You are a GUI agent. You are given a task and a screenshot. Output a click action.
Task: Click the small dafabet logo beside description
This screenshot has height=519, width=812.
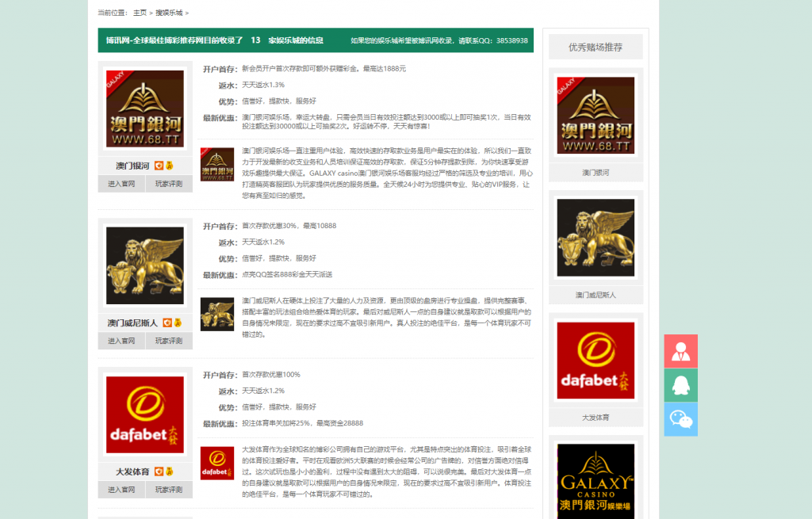(x=216, y=463)
